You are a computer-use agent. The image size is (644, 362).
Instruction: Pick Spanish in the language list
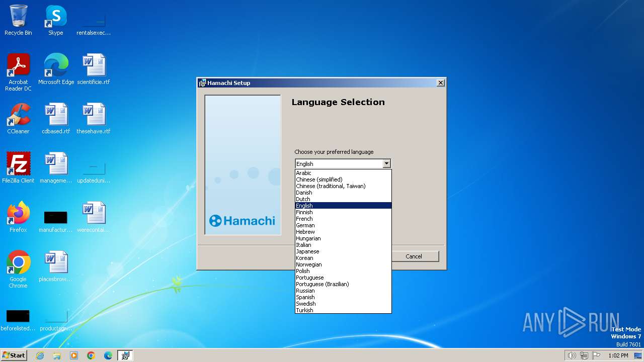(x=343, y=297)
